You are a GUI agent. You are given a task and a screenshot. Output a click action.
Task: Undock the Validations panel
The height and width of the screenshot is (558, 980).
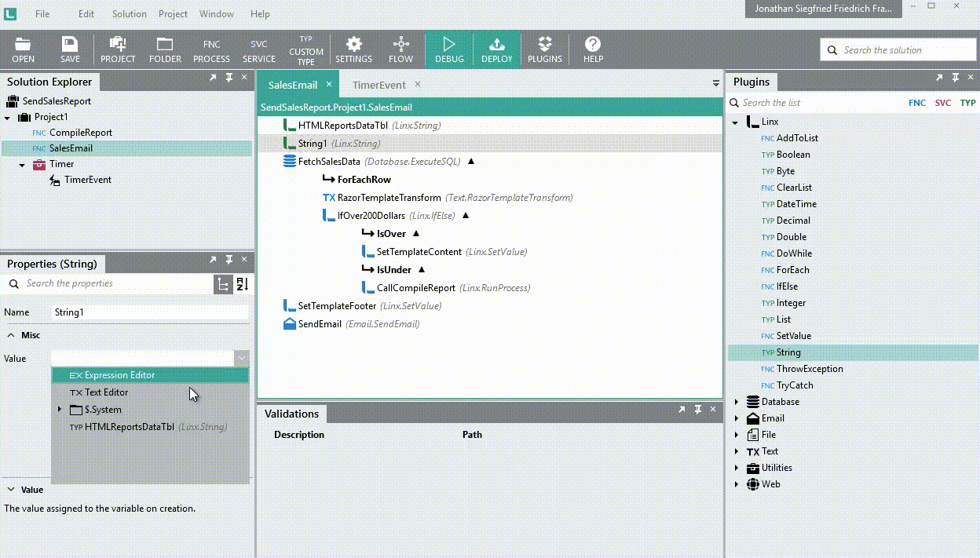coord(682,409)
